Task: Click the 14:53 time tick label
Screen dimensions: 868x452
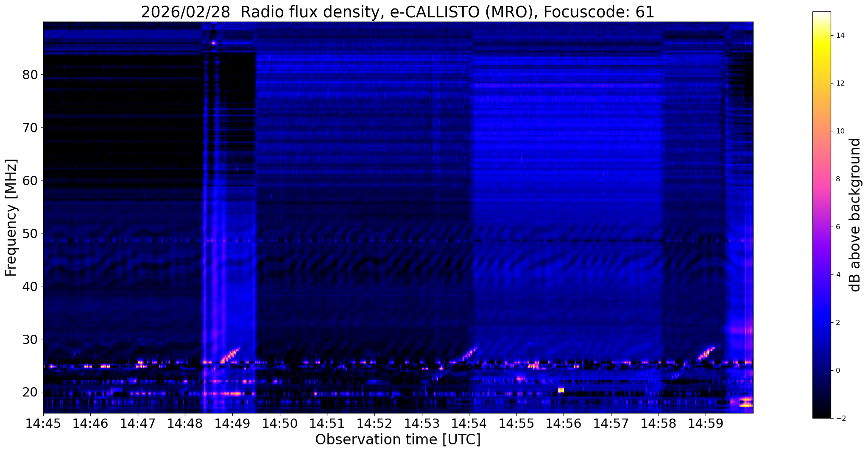Action: pos(421,424)
